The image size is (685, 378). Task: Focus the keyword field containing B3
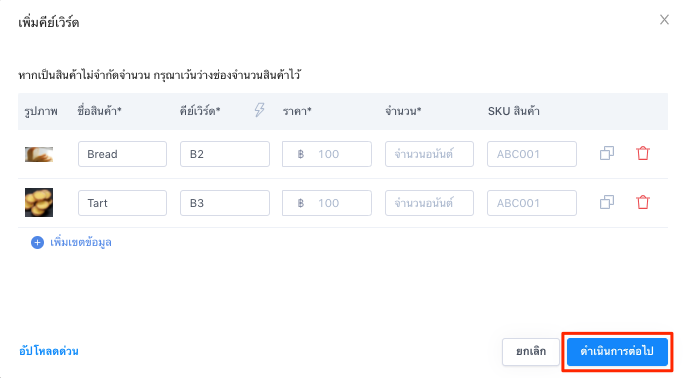click(x=225, y=203)
